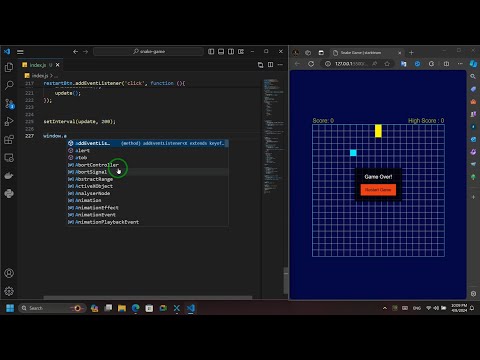Click the taskbar Search box
The width and height of the screenshot is (480, 360).
pos(52,308)
